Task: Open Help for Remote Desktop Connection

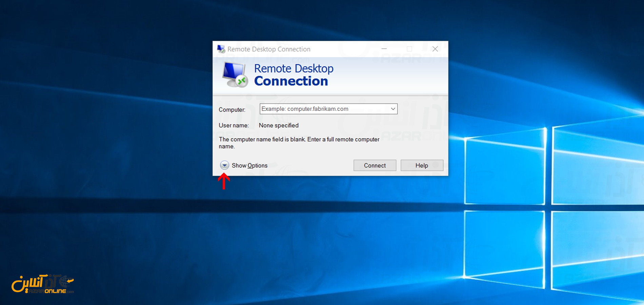Action: tap(422, 165)
